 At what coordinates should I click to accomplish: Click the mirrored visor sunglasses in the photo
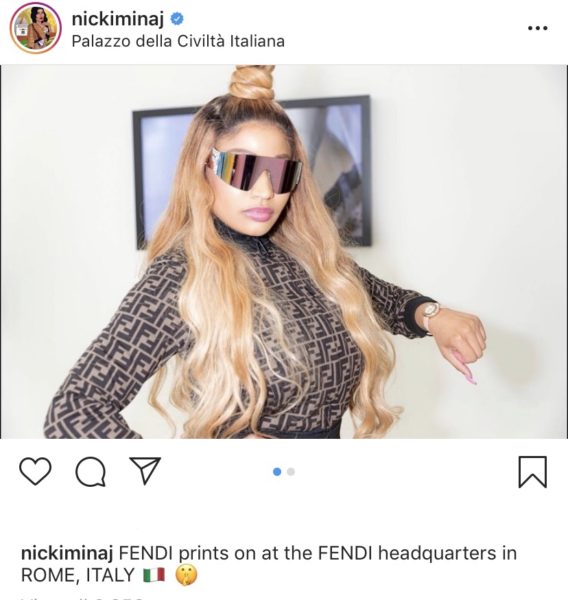point(254,171)
